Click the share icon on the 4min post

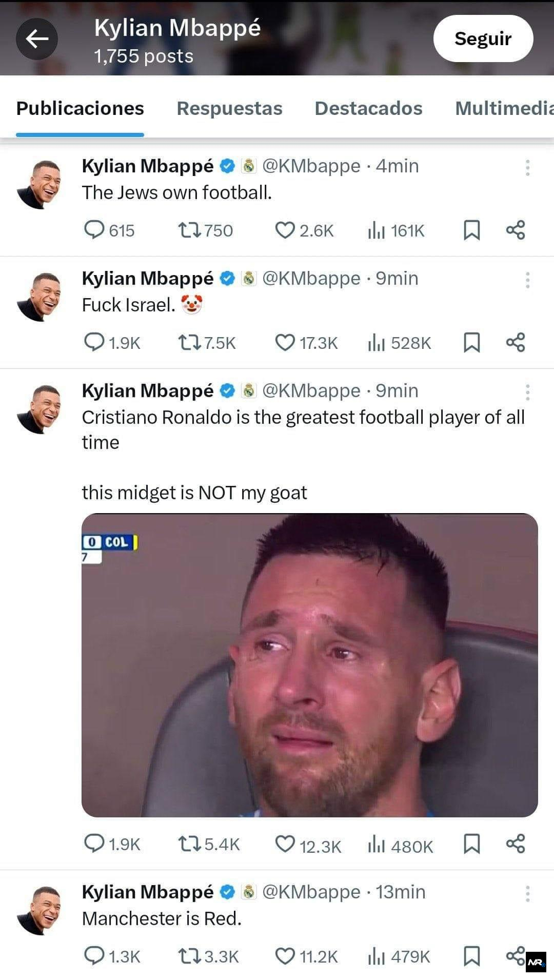click(516, 230)
